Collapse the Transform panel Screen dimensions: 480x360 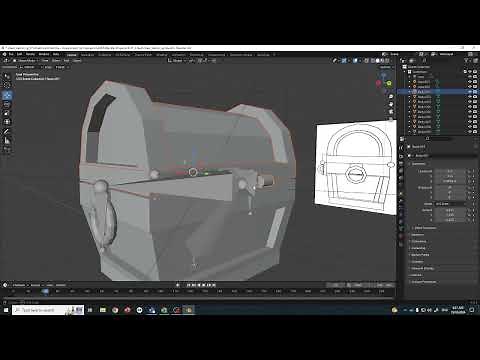(418, 164)
